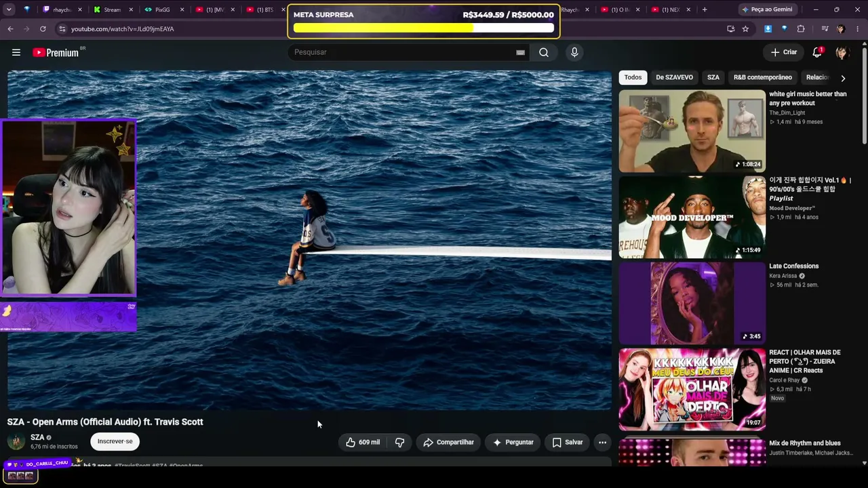Close the Kick Stream tab
This screenshot has height=488, width=868.
(x=131, y=9)
